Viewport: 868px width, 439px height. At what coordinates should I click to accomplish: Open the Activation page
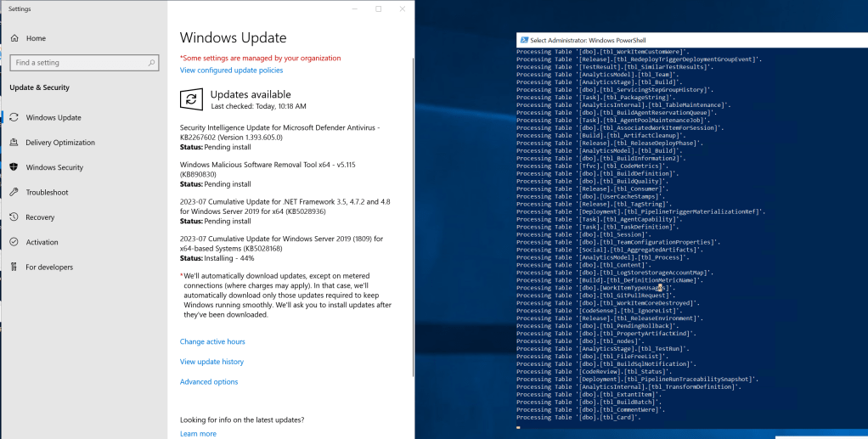pos(42,242)
